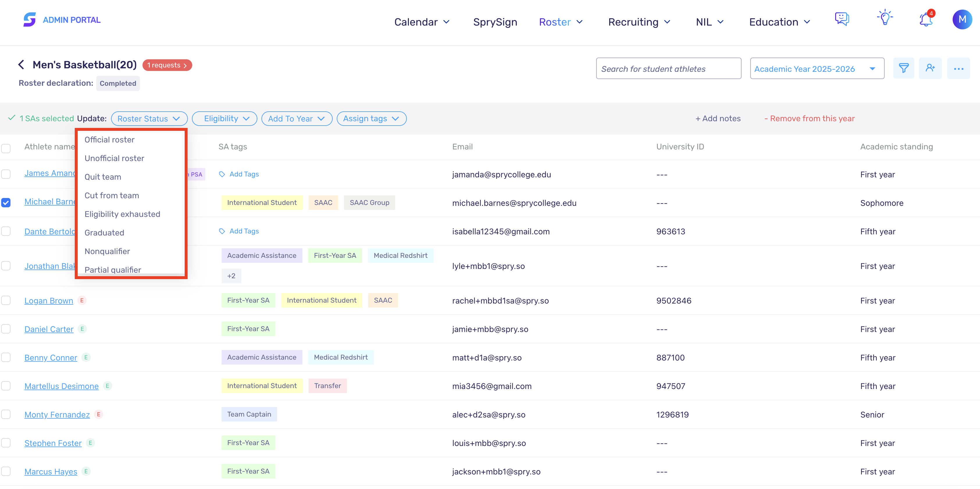Viewport: 980px width, 489px height.
Task: Click the Spry logo in Admin Portal
Action: click(29, 19)
